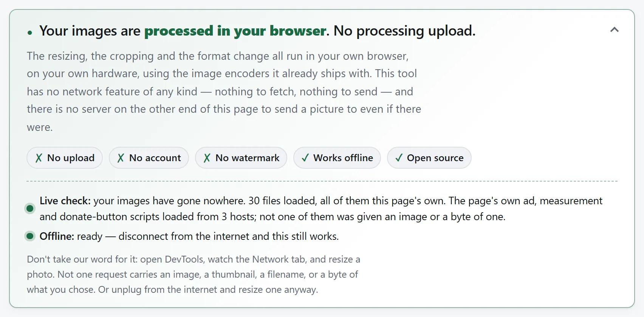The height and width of the screenshot is (317, 644).
Task: Click the green Live check status dot
Action: [30, 208]
